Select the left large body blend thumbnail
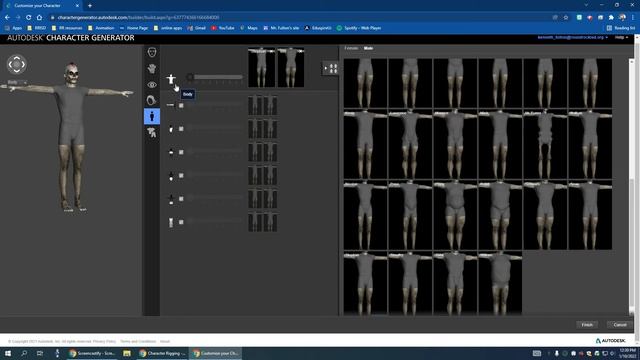 click(x=261, y=67)
